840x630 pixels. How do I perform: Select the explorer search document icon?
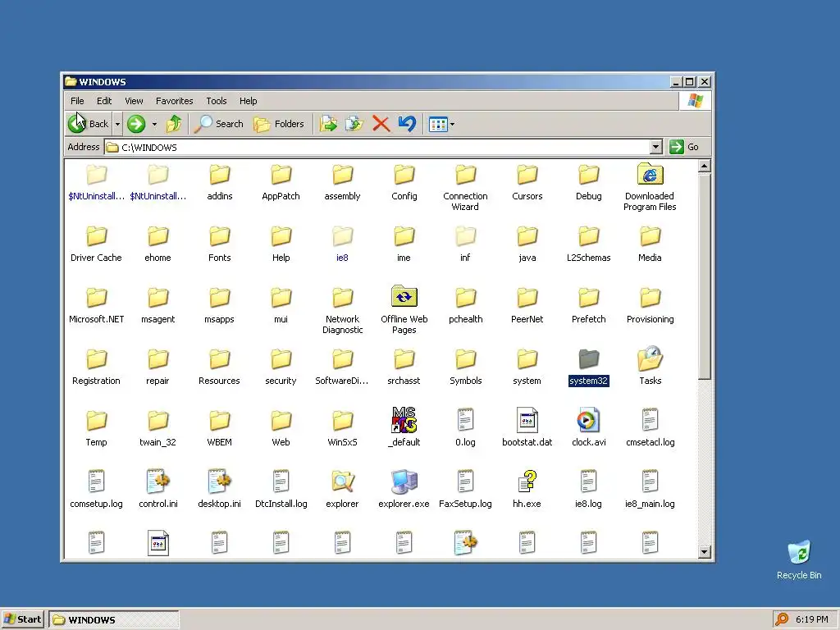[342, 489]
